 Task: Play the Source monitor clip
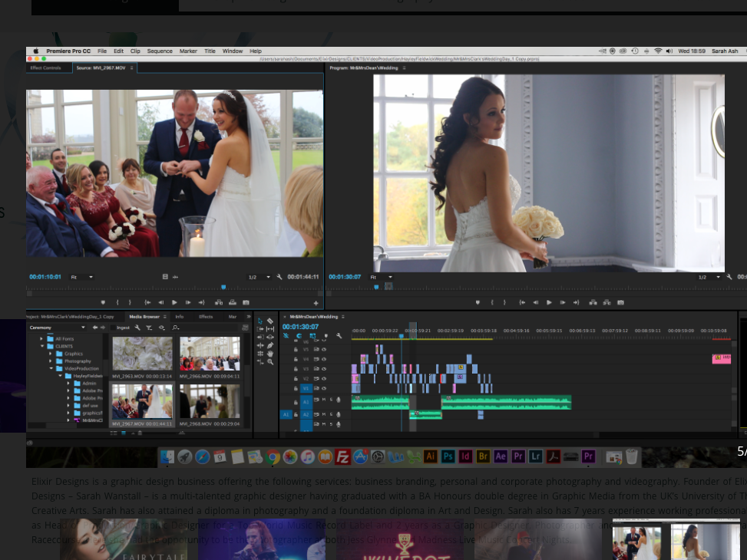coord(174,302)
